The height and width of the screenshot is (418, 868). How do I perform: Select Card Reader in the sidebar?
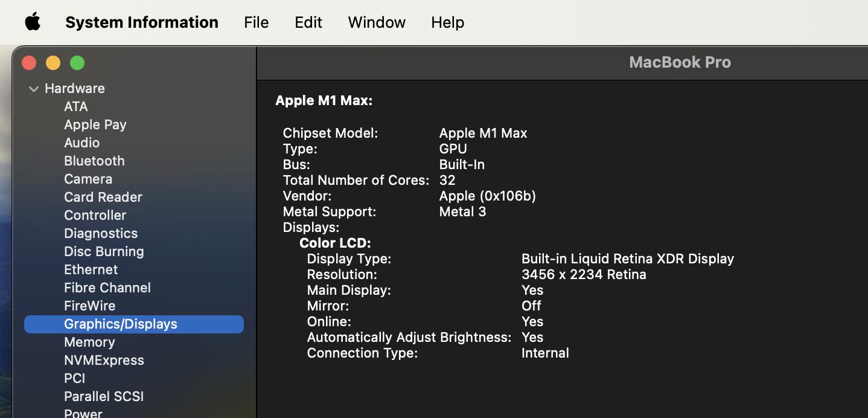coord(103,197)
